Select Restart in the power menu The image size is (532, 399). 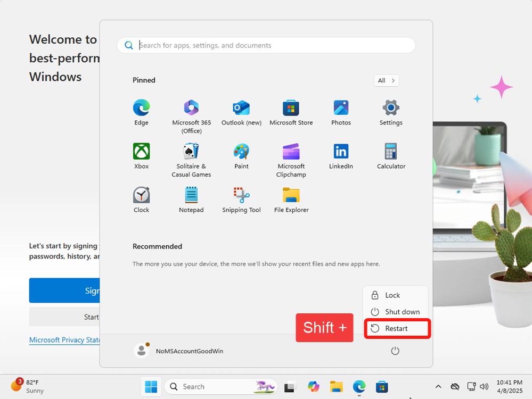point(396,328)
